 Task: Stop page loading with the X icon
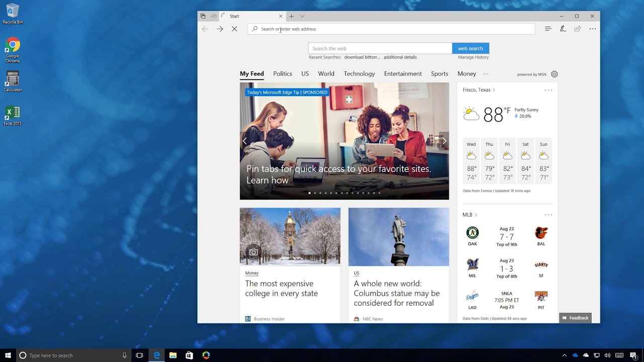point(234,29)
